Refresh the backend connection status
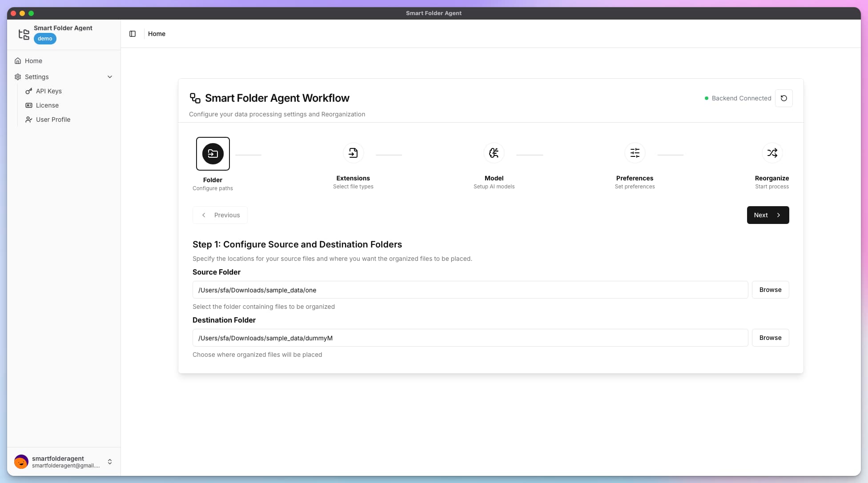 [x=784, y=98]
